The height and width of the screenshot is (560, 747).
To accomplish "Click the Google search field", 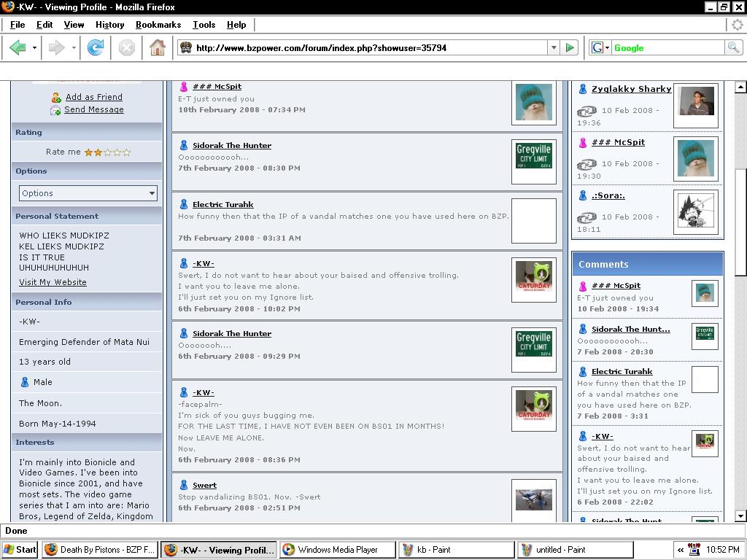I will click(x=667, y=47).
